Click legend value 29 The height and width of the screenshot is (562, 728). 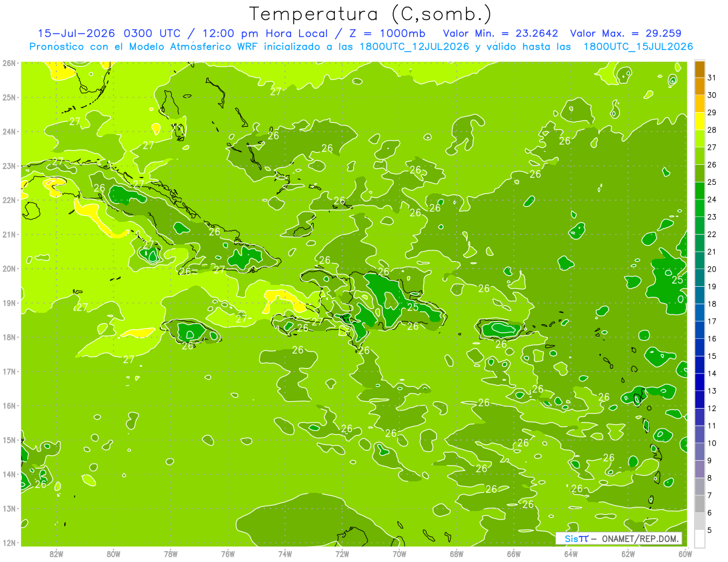pyautogui.click(x=712, y=113)
